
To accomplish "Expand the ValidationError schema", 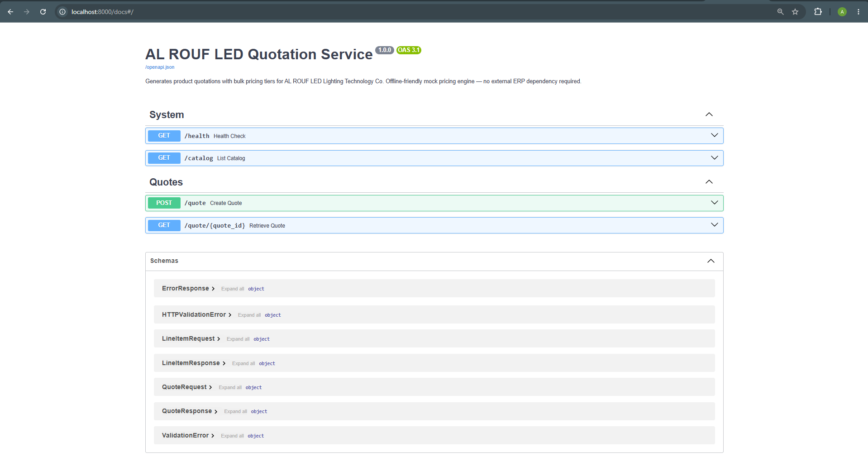I will click(188, 435).
